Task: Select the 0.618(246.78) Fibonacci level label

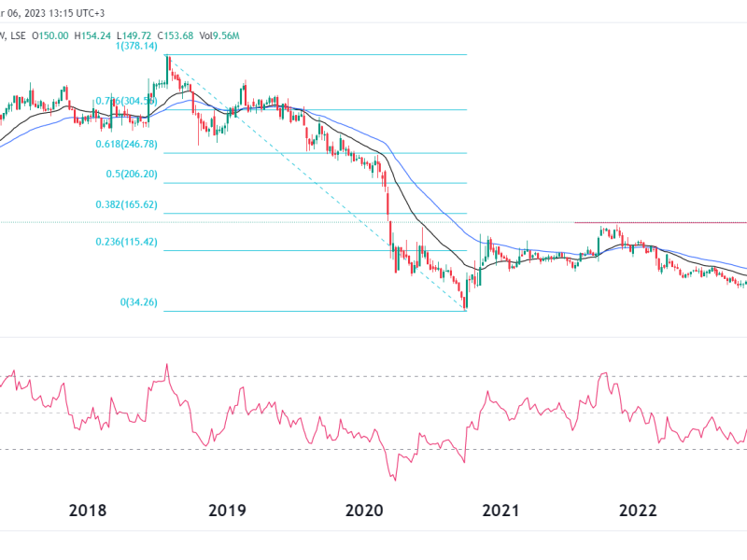Action: pos(134,145)
